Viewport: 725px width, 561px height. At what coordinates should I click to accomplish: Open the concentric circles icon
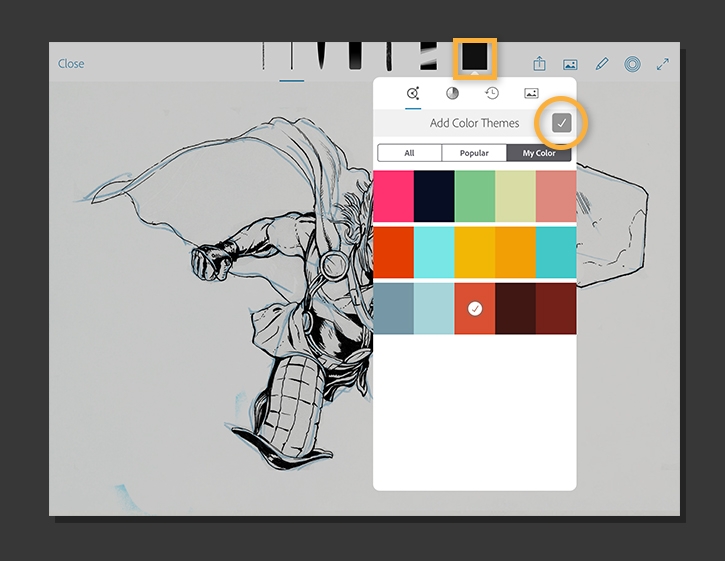pyautogui.click(x=632, y=64)
